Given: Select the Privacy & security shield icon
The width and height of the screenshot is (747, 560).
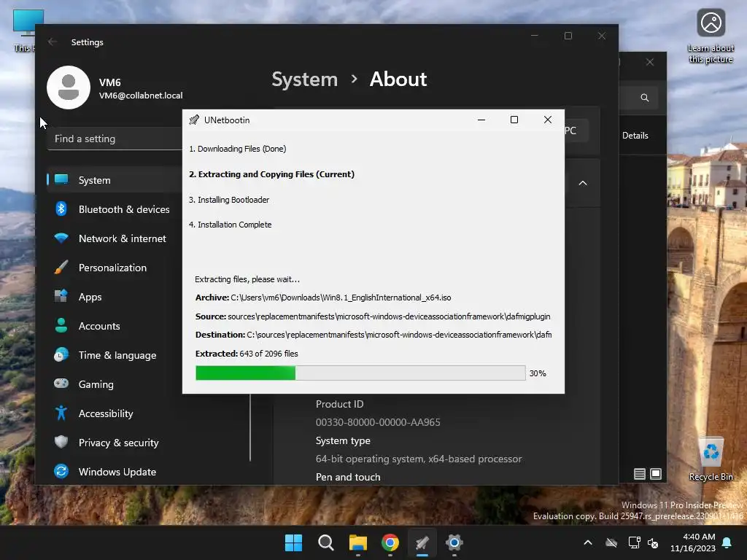Looking at the screenshot, I should coord(61,442).
